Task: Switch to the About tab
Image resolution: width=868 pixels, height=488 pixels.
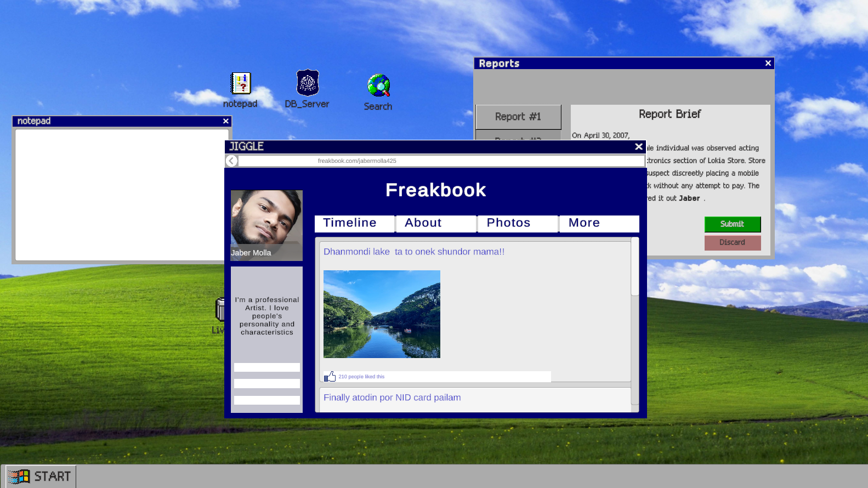Action: tap(436, 223)
